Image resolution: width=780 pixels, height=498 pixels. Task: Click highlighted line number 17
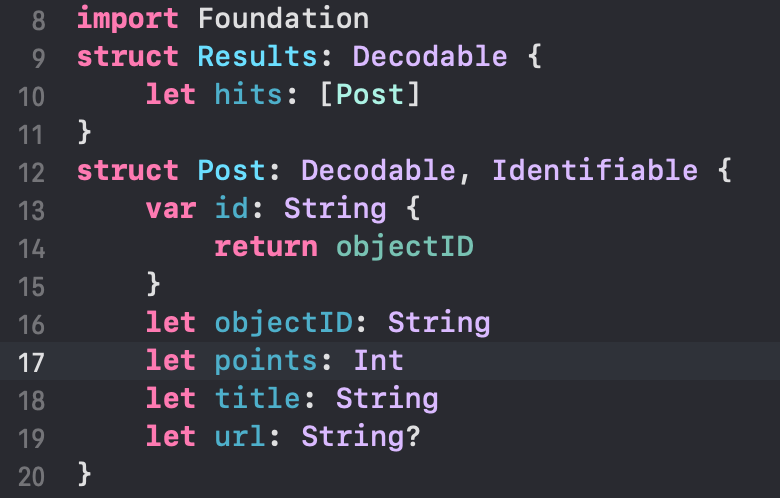(x=31, y=361)
